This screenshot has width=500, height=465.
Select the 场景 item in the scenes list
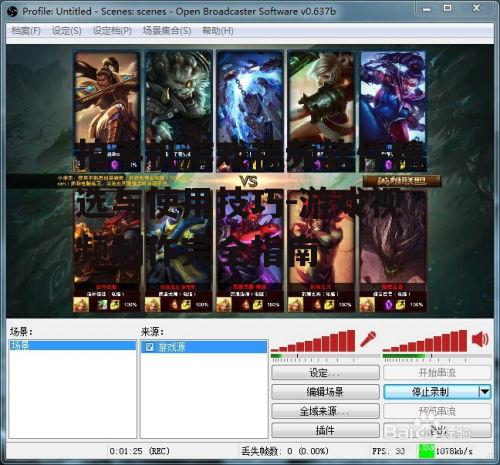(x=73, y=345)
